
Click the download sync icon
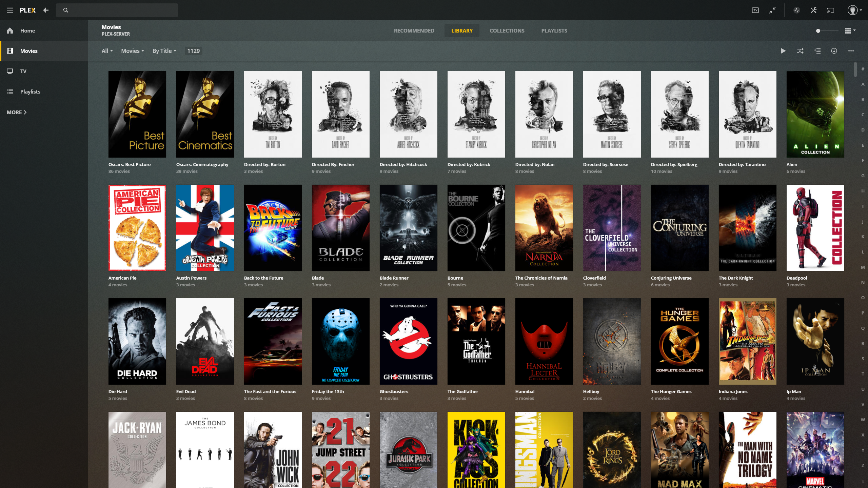click(x=834, y=51)
